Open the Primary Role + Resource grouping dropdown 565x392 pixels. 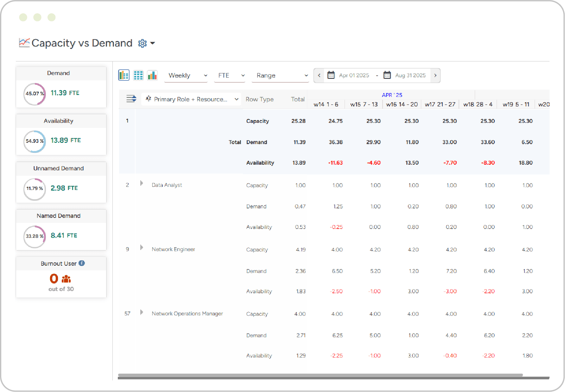tap(191, 99)
